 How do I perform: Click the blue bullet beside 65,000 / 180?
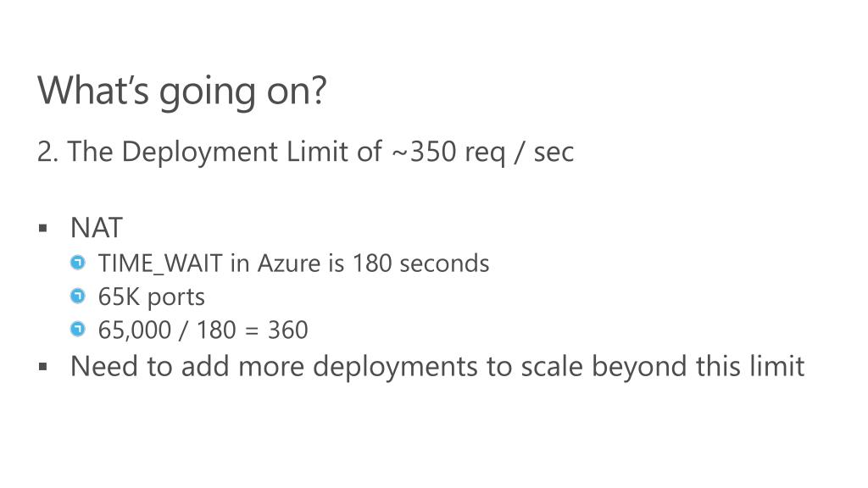point(78,330)
